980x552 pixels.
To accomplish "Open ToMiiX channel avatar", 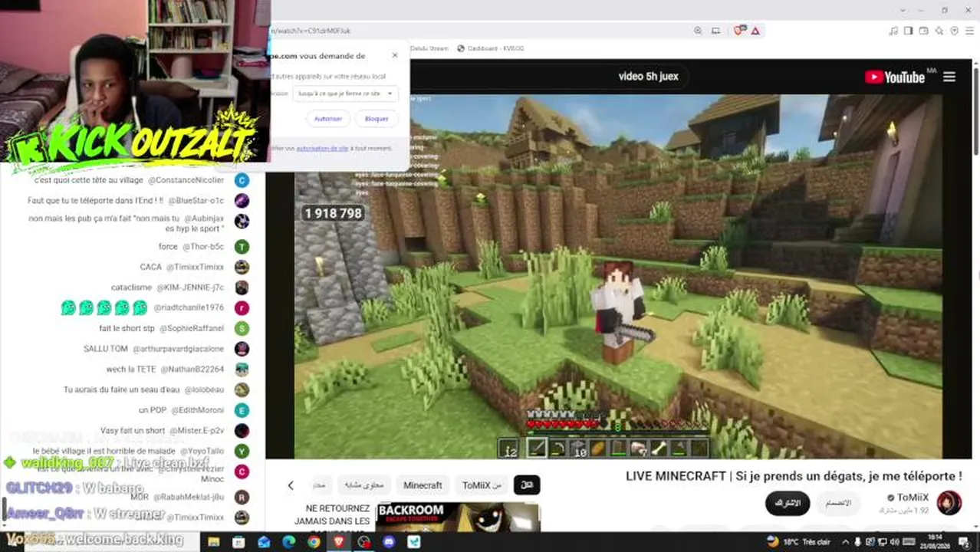I will pyautogui.click(x=949, y=503).
